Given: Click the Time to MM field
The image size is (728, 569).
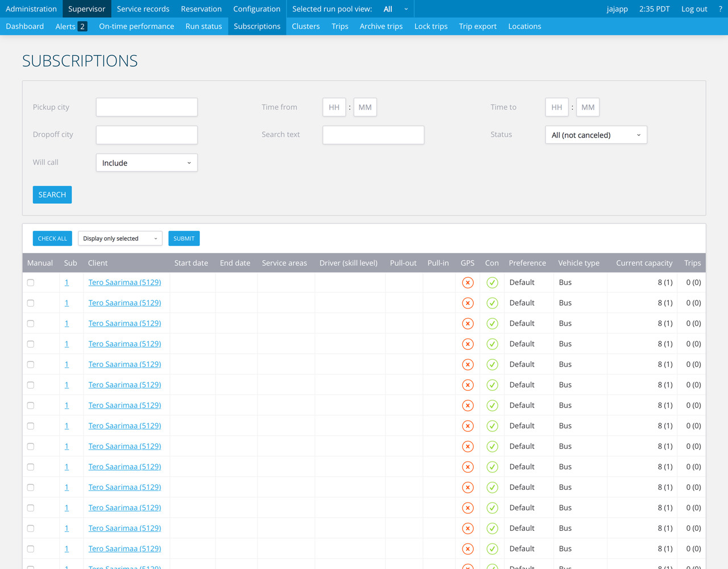Looking at the screenshot, I should click(588, 107).
